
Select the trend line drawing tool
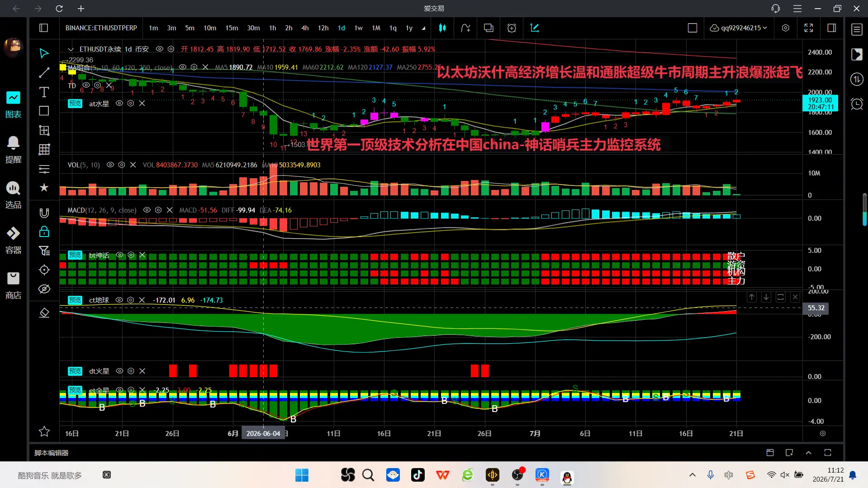(44, 73)
